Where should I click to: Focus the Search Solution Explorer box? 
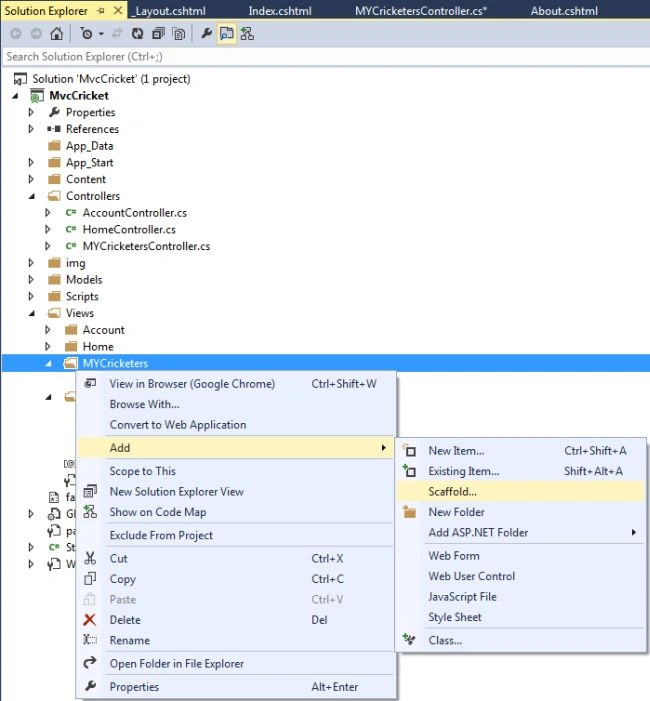(326, 57)
